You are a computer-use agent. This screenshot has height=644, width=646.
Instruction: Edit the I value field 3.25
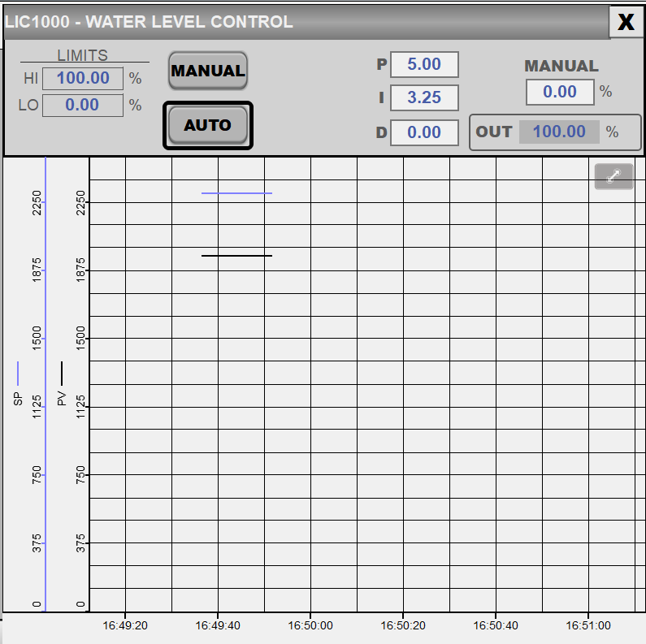pos(424,97)
